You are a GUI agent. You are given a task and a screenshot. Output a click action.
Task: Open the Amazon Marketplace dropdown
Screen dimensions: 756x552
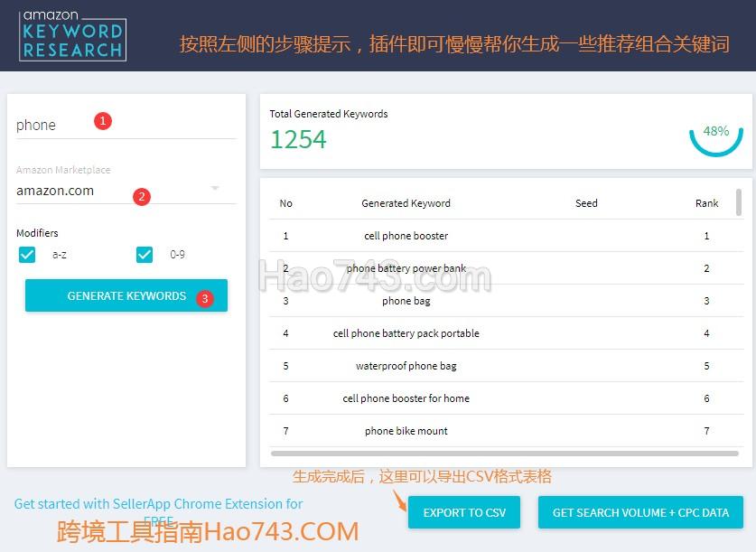[126, 191]
